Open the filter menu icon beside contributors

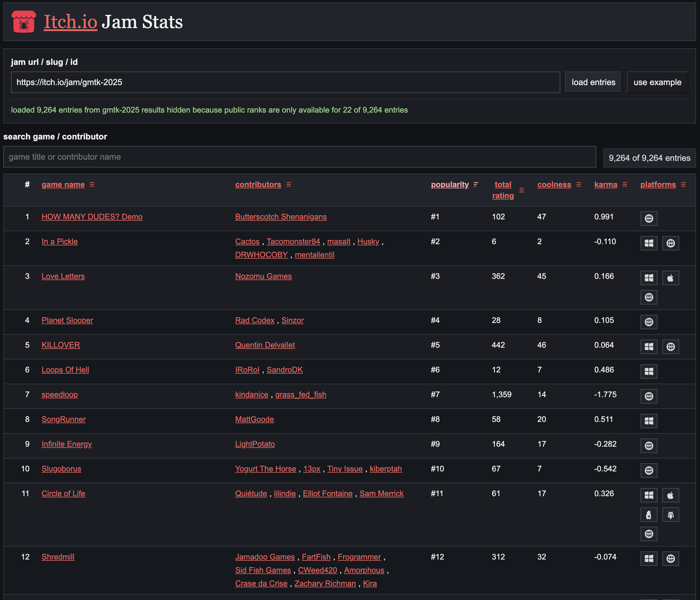click(x=288, y=185)
